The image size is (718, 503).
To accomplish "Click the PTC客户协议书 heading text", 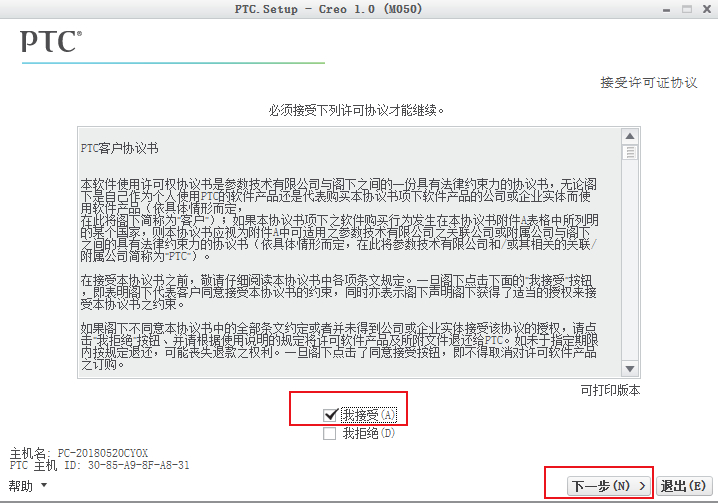I will pyautogui.click(x=120, y=148).
